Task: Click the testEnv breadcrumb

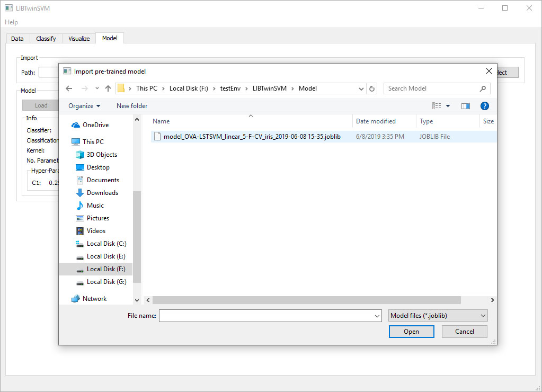Action: 230,88
